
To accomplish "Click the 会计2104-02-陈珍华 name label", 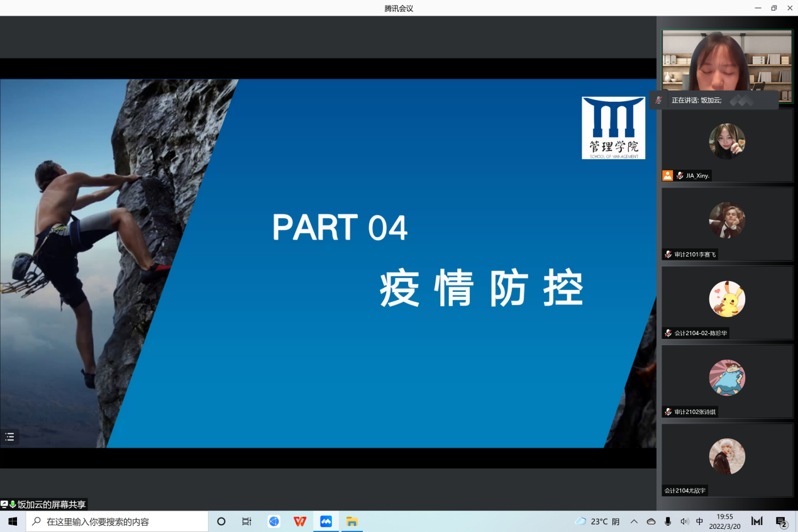I will coord(701,333).
